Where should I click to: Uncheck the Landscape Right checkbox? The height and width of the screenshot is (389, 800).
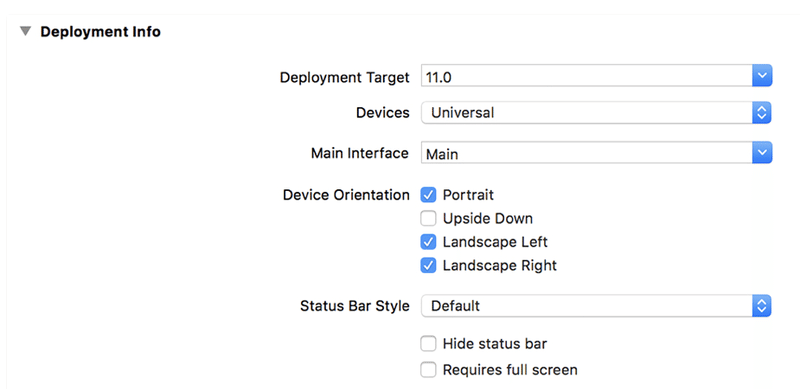[428, 265]
